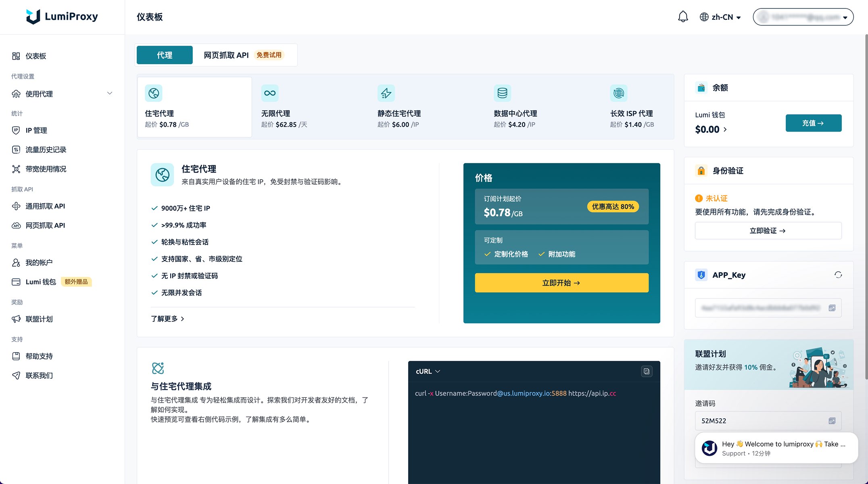
Task: Click the 9000万+ 住宅 IP feature text
Action: pos(186,208)
